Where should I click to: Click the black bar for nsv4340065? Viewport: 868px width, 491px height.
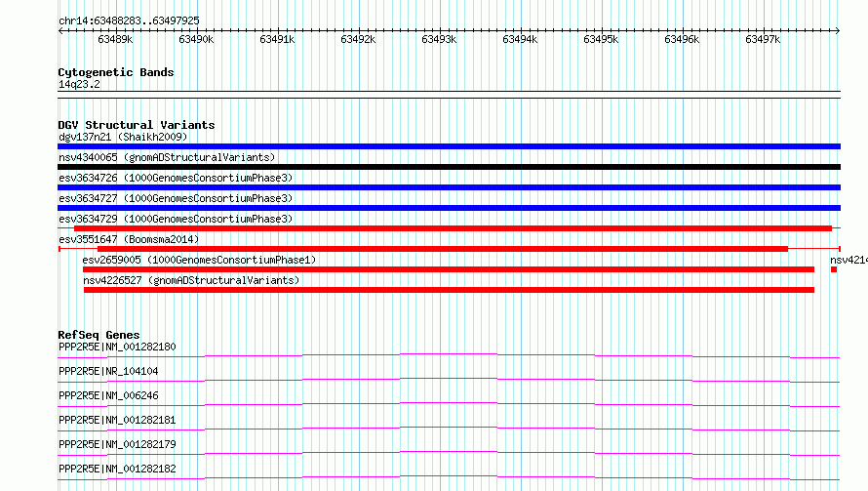(x=449, y=167)
